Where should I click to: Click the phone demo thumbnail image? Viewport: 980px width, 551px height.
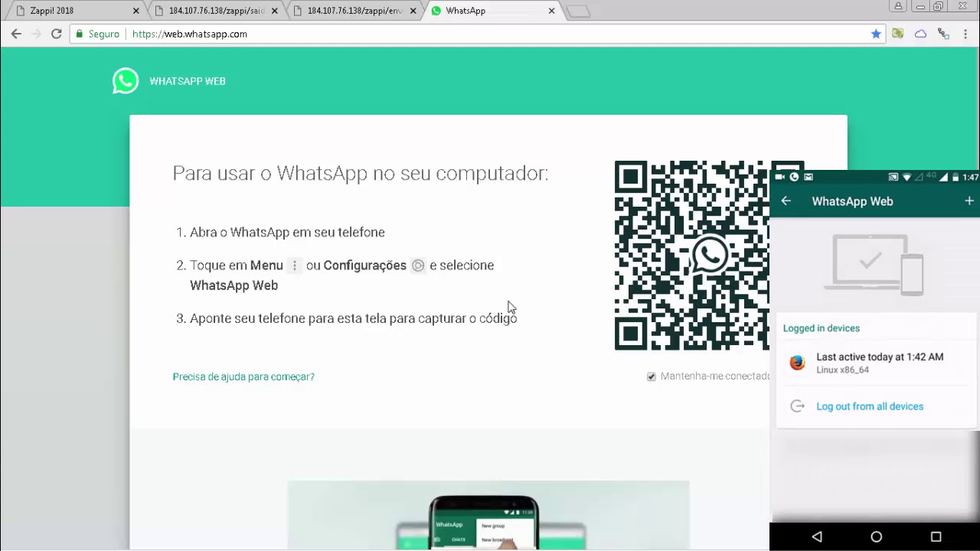point(488,515)
